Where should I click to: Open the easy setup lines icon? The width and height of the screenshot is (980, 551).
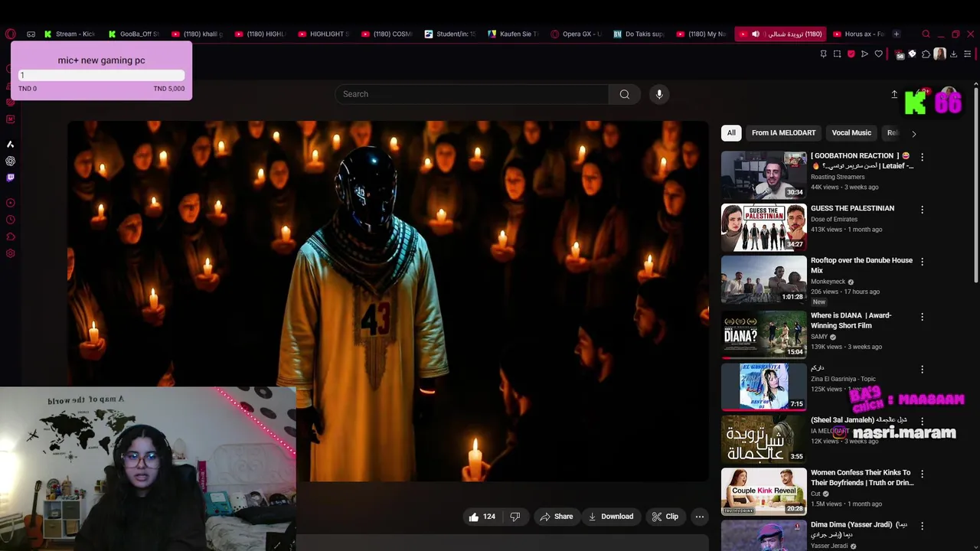pyautogui.click(x=967, y=54)
